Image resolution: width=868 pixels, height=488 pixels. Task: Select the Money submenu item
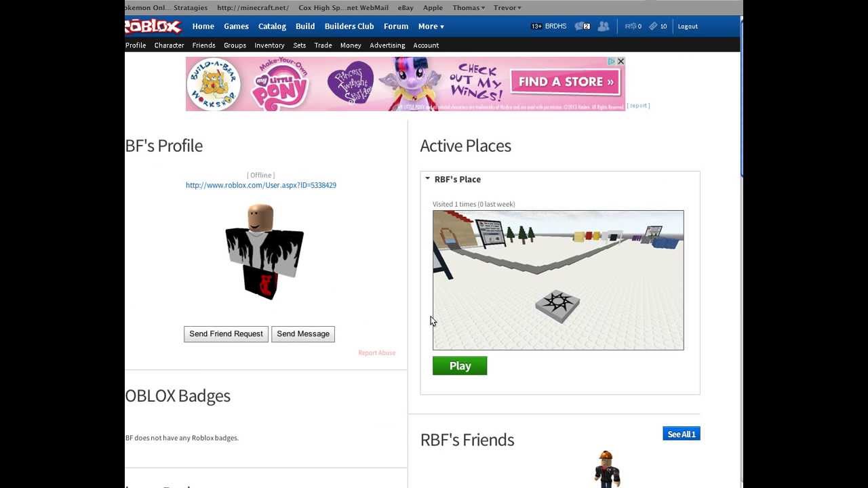point(351,45)
